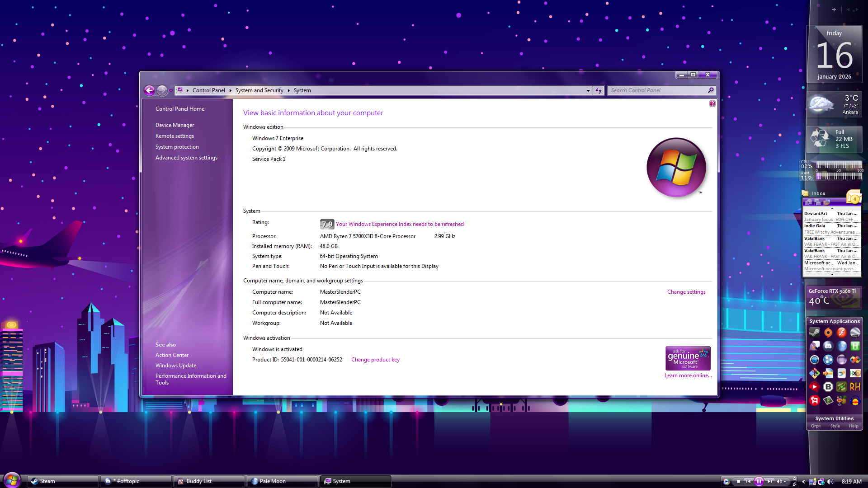The image size is (868, 488).
Task: Open the red headphone play icon in launcher
Action: coord(815,387)
